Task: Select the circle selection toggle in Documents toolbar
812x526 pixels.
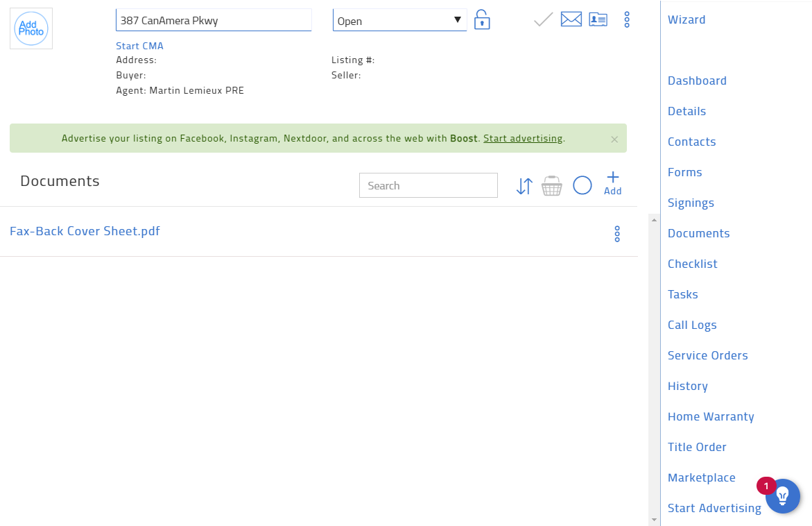Action: tap(582, 185)
